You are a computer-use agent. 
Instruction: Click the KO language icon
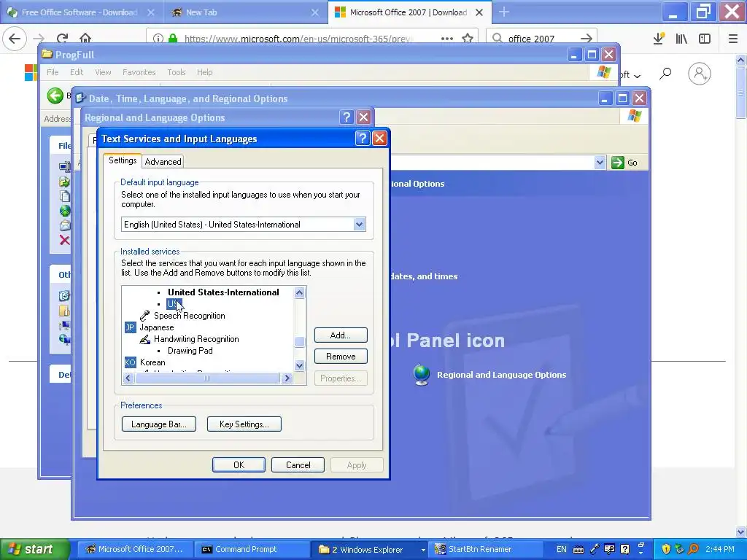(130, 362)
